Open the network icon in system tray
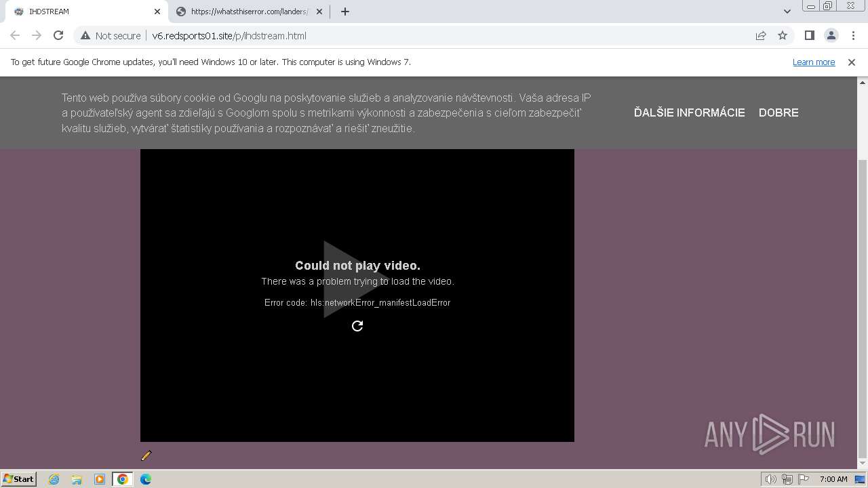 (787, 479)
